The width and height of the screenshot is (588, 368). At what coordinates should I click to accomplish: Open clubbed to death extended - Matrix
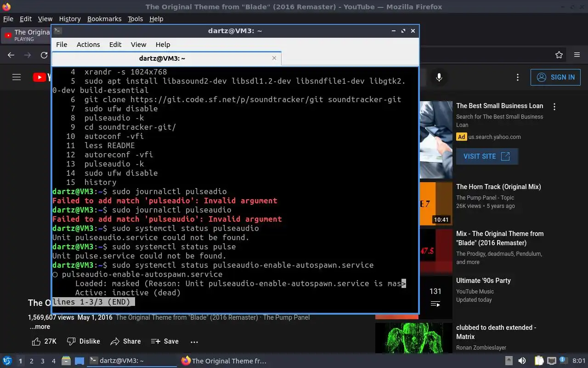pos(496,332)
